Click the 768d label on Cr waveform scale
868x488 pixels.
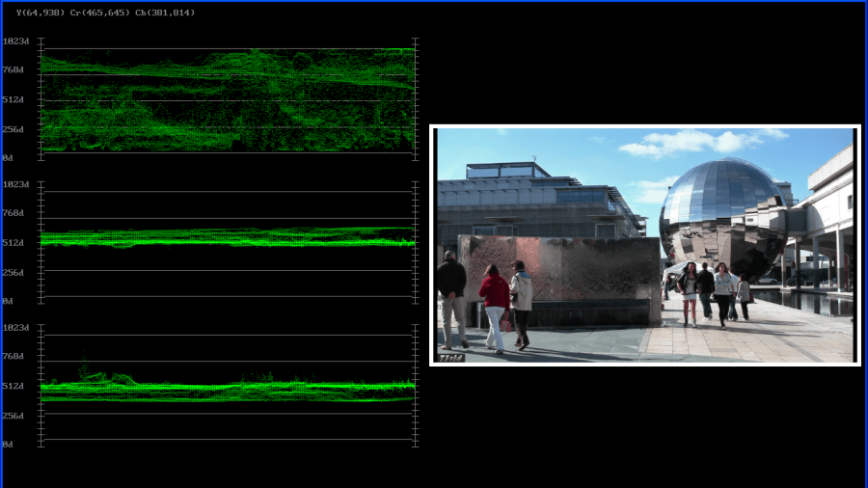tap(14, 213)
